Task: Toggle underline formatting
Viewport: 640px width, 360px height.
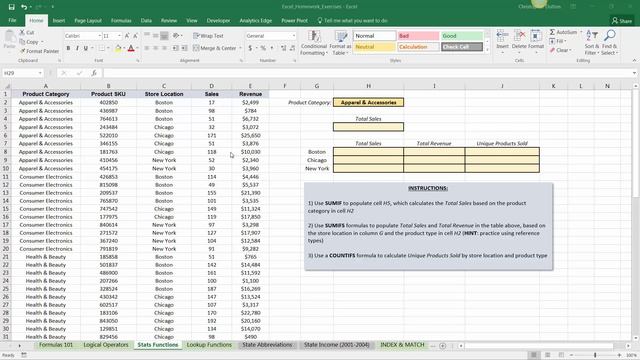Action: (x=86, y=49)
